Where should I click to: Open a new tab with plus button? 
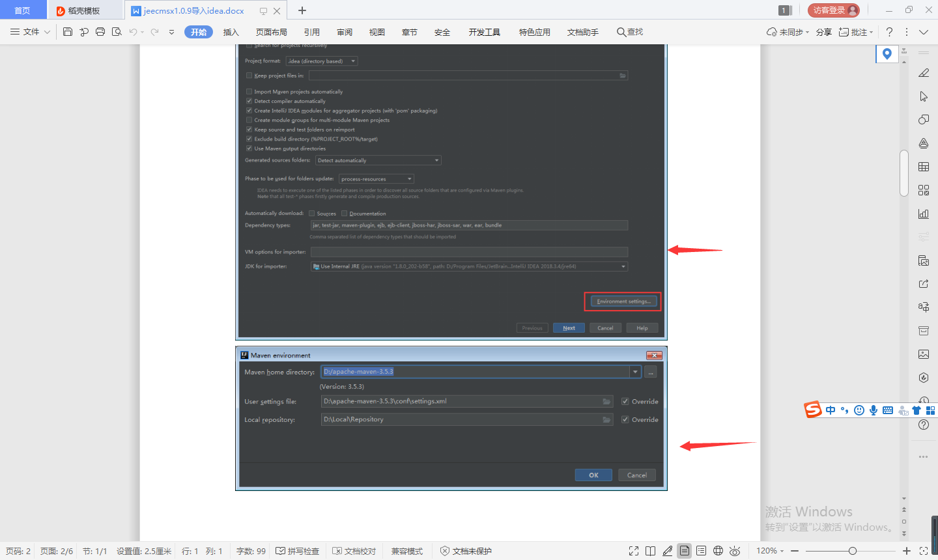tap(302, 10)
